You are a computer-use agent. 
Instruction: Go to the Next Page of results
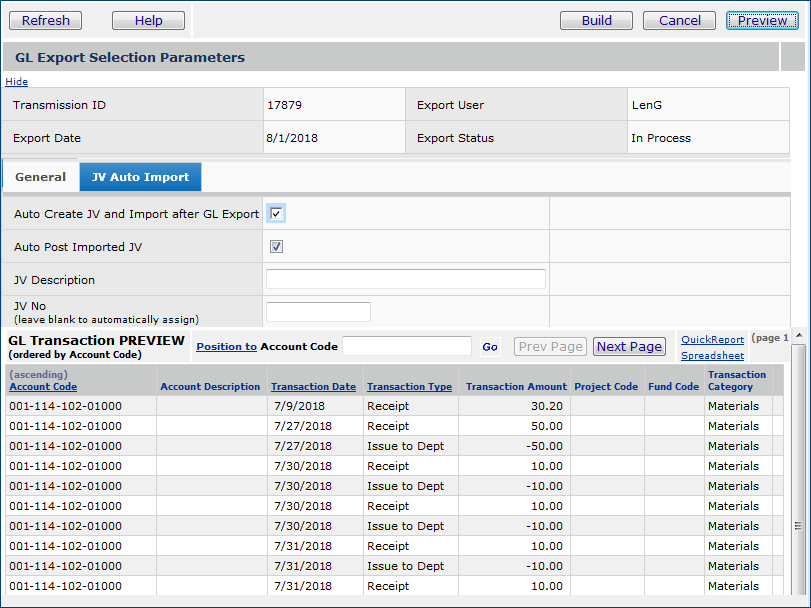tap(629, 346)
